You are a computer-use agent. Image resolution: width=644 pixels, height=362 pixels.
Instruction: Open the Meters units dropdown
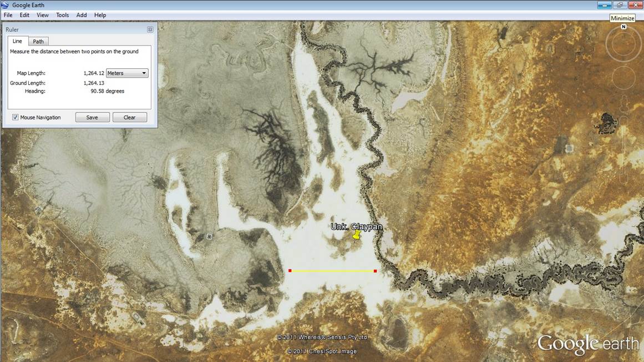point(126,73)
